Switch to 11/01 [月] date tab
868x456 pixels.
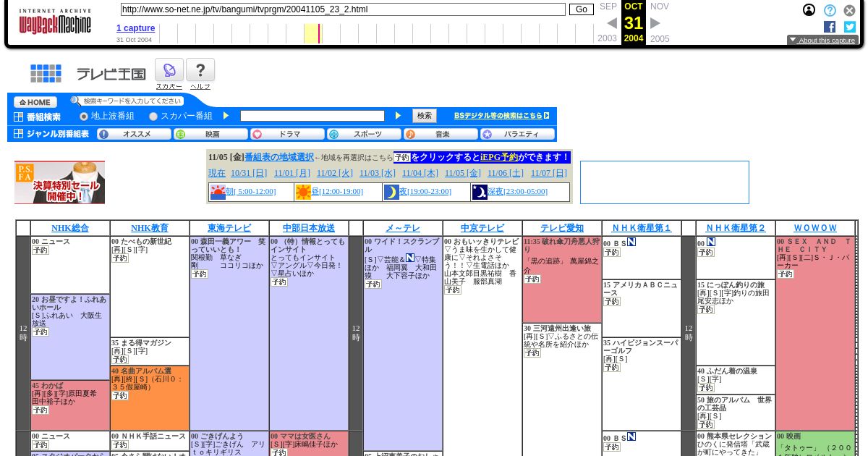[x=292, y=173]
